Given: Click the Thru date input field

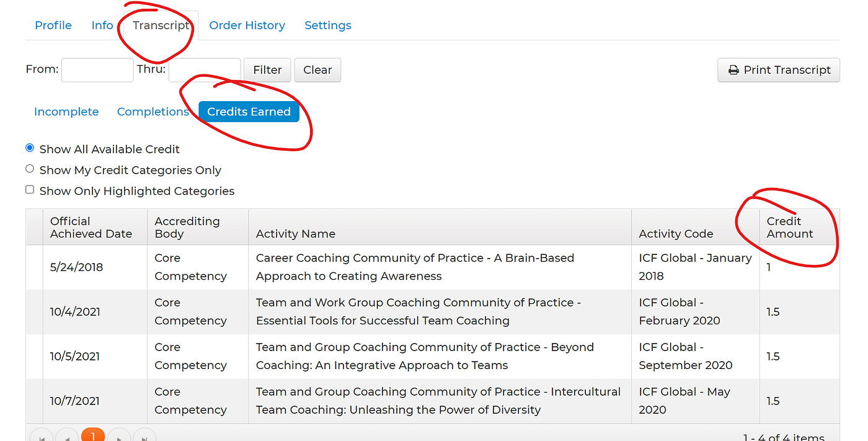Looking at the screenshot, I should pyautogui.click(x=205, y=70).
